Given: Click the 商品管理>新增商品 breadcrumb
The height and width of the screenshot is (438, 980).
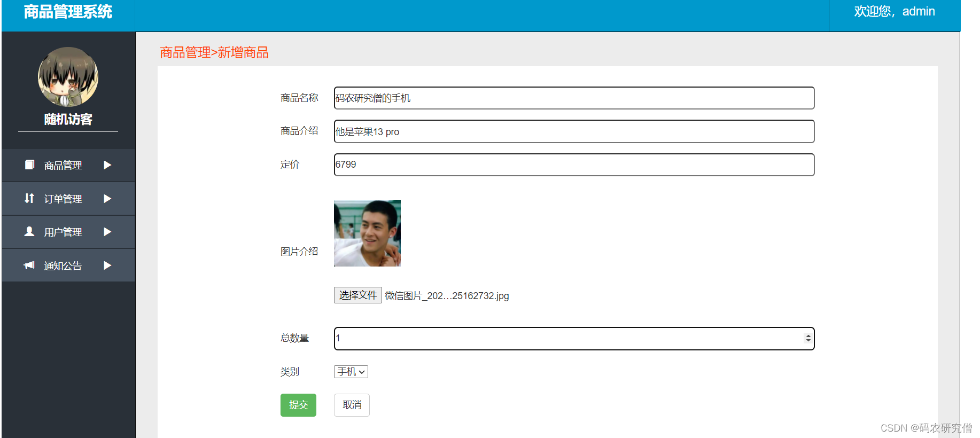Looking at the screenshot, I should [214, 52].
